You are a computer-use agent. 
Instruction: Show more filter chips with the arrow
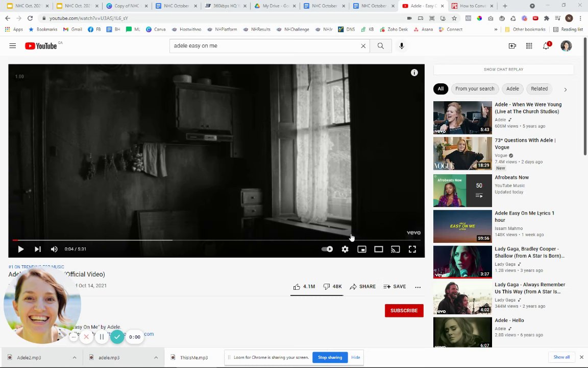(565, 89)
